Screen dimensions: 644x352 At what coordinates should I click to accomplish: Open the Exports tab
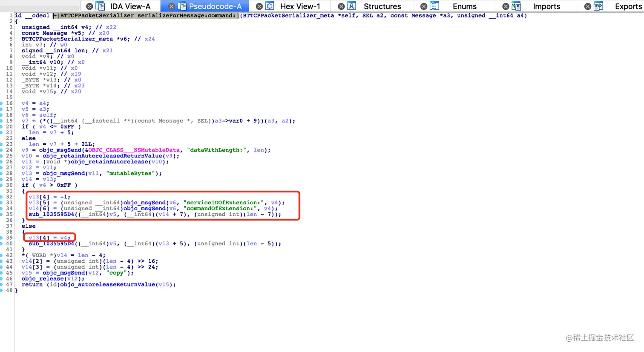pyautogui.click(x=628, y=6)
